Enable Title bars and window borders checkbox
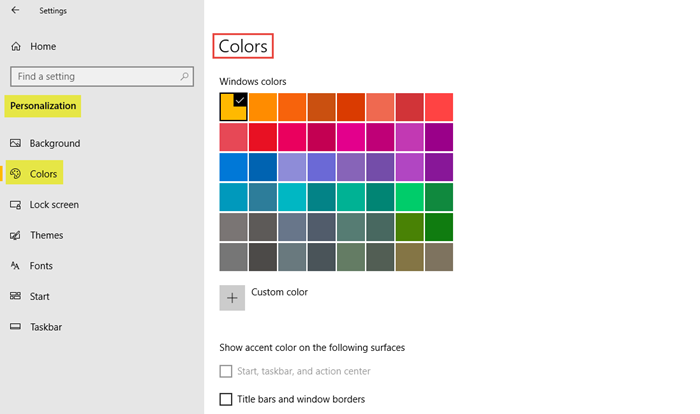 click(226, 400)
